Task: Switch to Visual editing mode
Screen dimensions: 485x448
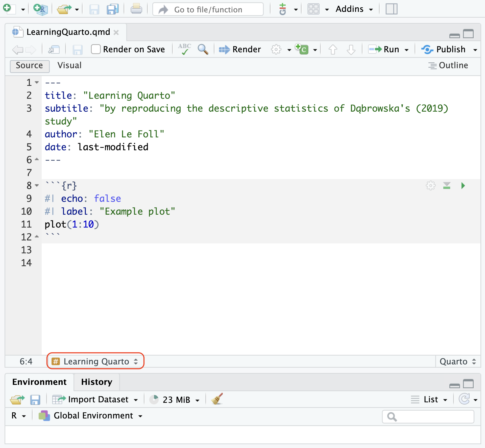Action: click(x=69, y=65)
